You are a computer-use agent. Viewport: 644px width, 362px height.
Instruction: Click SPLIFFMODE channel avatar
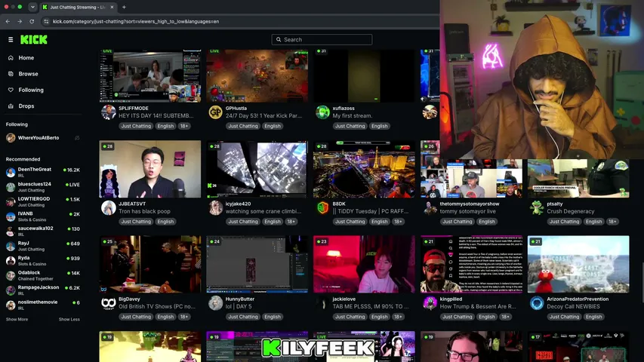pos(109,112)
